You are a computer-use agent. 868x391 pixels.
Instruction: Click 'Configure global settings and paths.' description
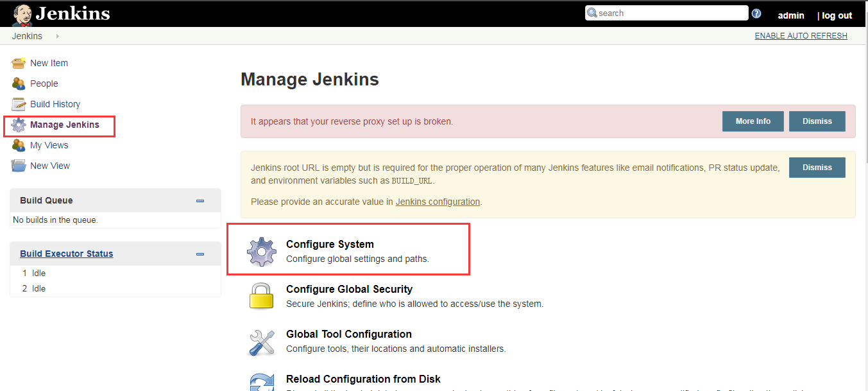tap(357, 259)
